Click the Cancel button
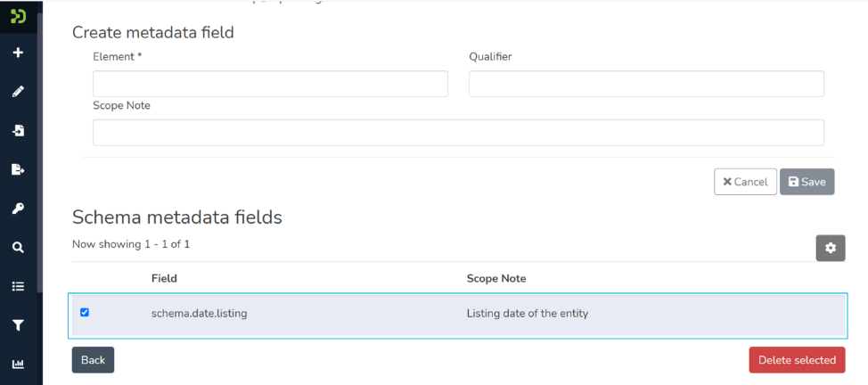This screenshot has height=385, width=868. 745,182
